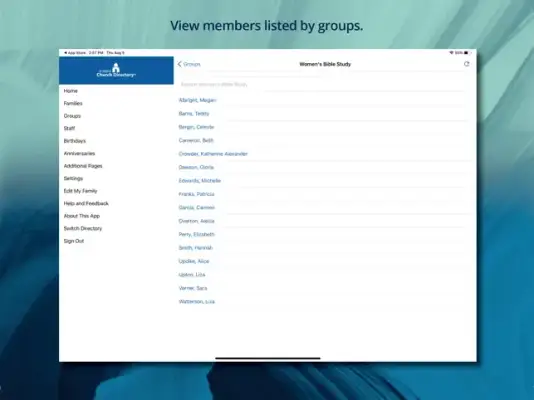This screenshot has width=534, height=400.
Task: Tap the home indicator bar at bottom
Action: point(268,358)
